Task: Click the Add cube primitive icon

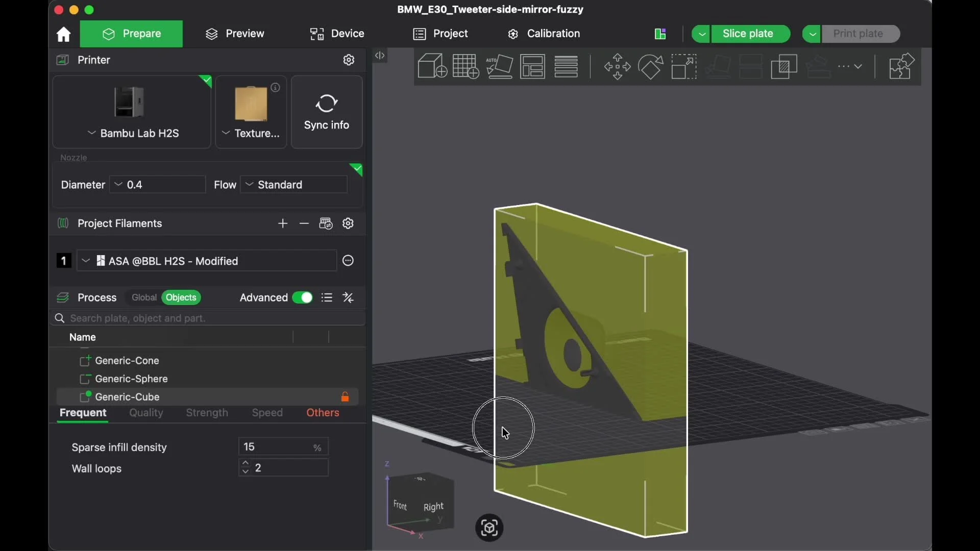Action: pos(432,66)
